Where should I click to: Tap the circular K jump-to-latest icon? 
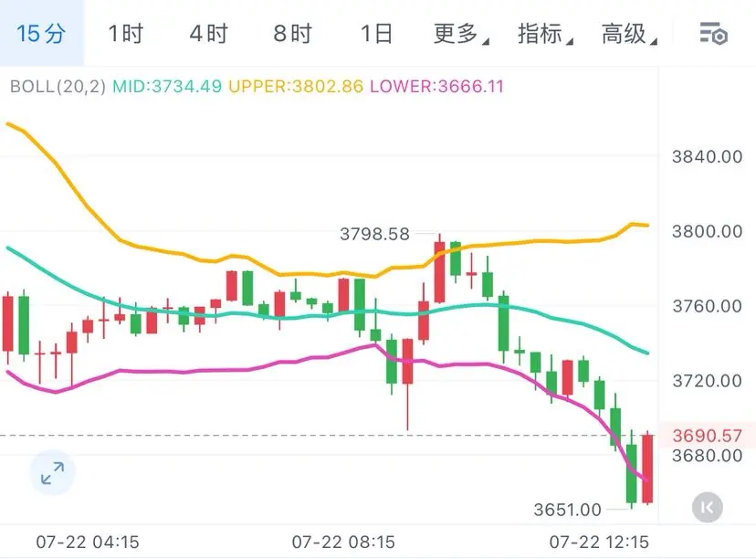[707, 507]
